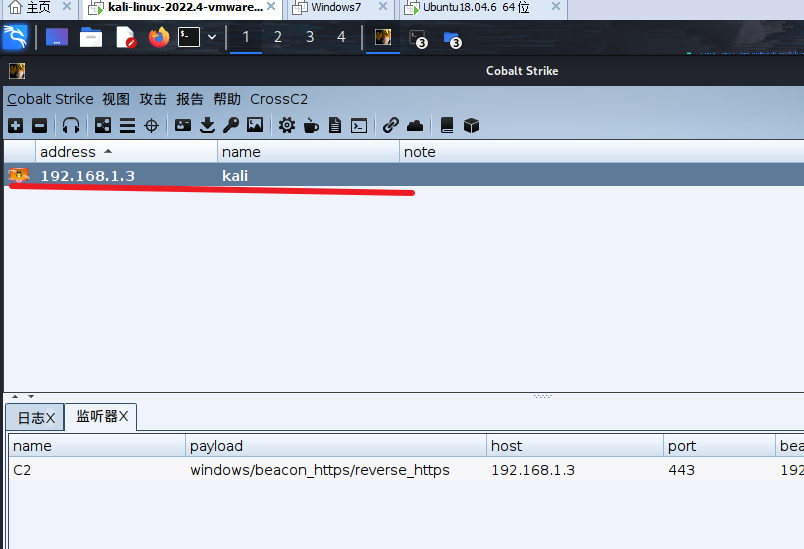
Task: Click the show desktop icon in the panel
Action: [x=57, y=37]
